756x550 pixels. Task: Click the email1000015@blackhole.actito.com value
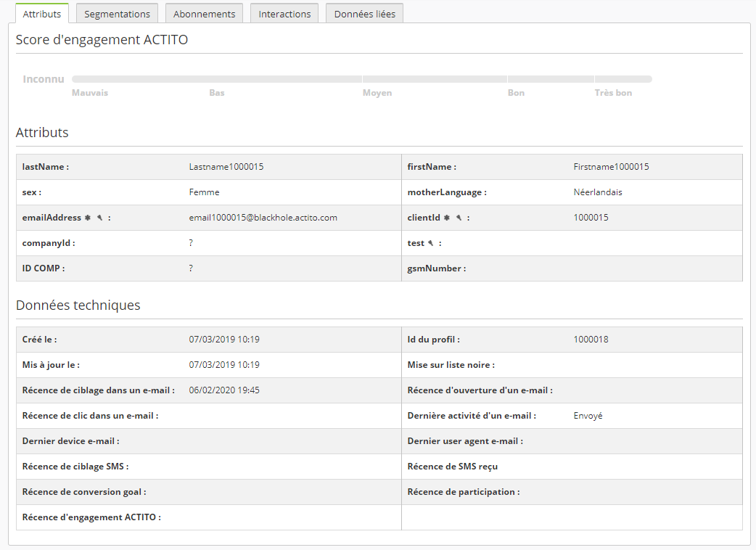(x=263, y=218)
